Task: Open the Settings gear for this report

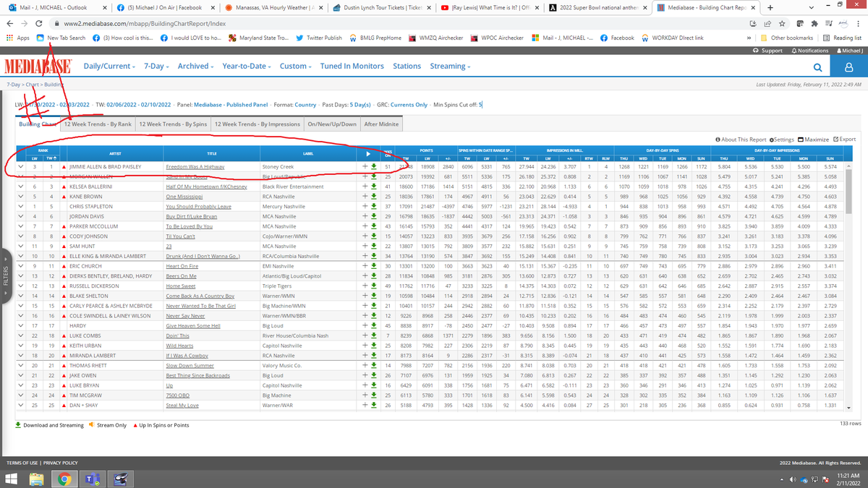Action: tap(782, 140)
